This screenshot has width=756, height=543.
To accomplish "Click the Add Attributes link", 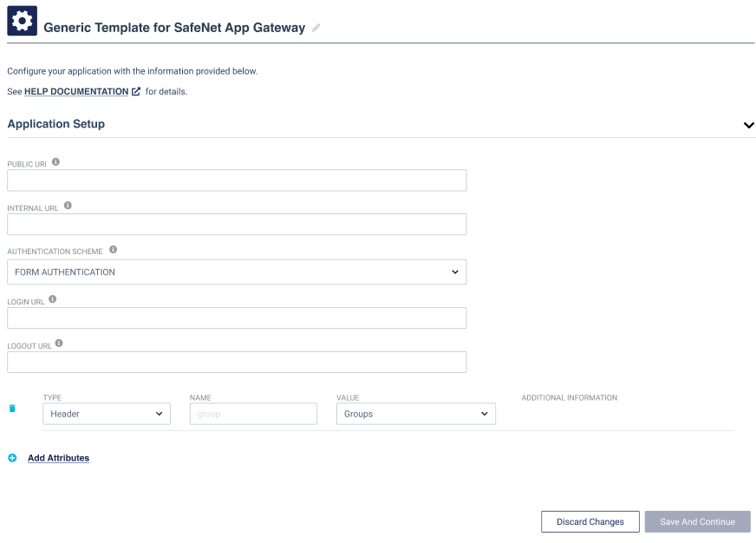I will [58, 458].
